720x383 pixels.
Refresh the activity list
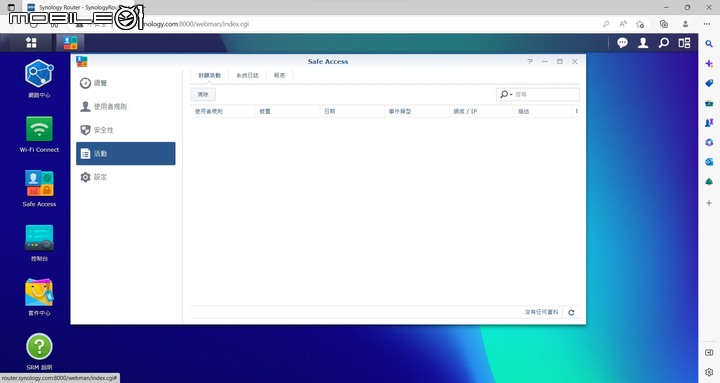pyautogui.click(x=571, y=312)
